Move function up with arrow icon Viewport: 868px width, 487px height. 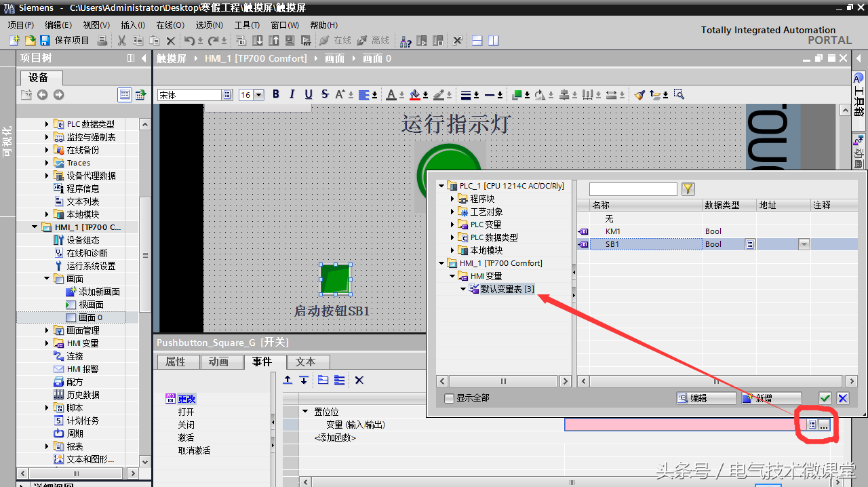(288, 380)
